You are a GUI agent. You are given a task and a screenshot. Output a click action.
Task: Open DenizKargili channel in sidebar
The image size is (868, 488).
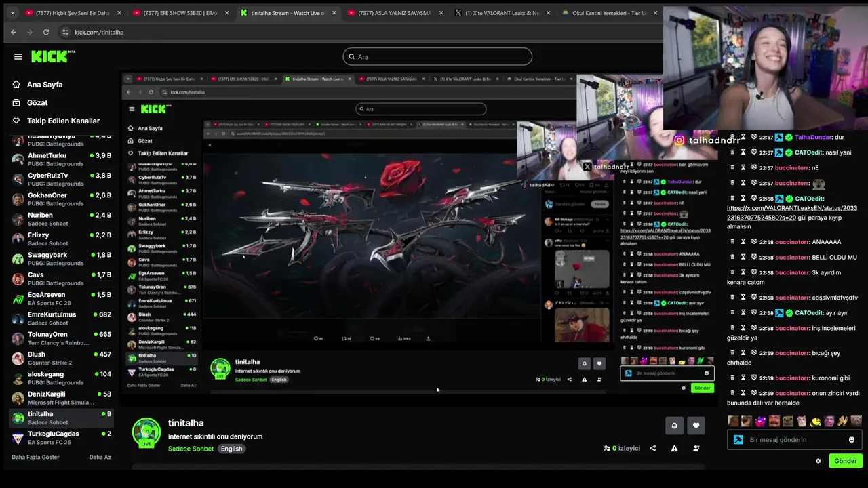[61, 398]
